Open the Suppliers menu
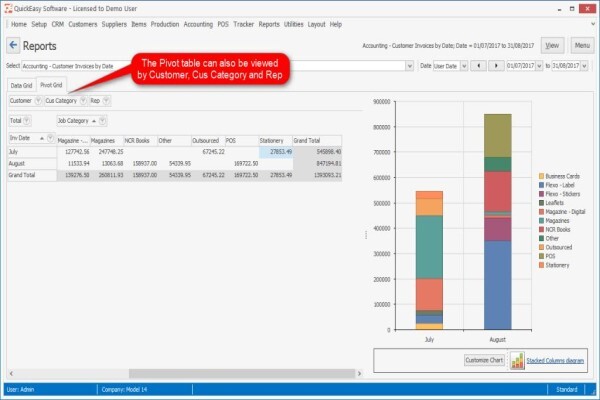 click(114, 24)
